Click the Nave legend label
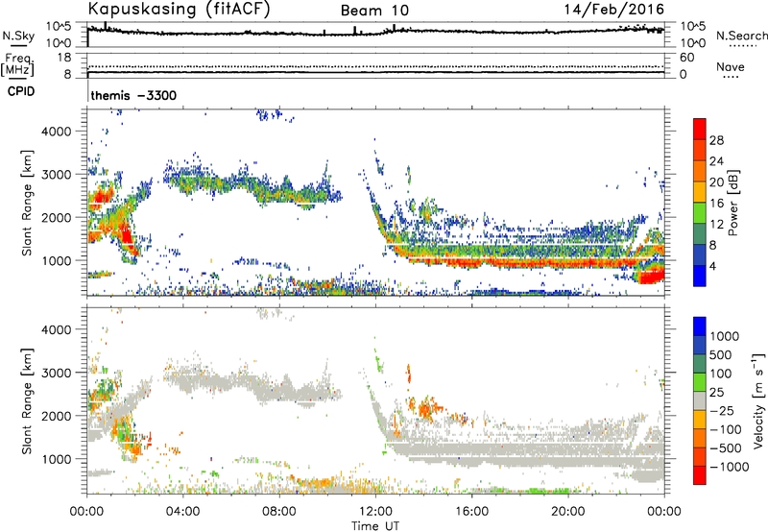The image size is (768, 532). [x=731, y=66]
